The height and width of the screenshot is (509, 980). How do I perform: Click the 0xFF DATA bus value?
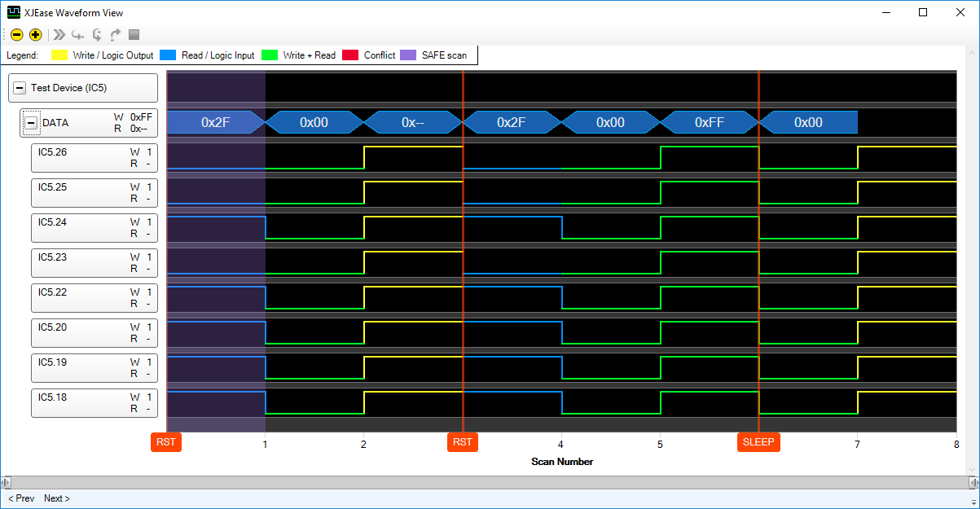point(710,122)
